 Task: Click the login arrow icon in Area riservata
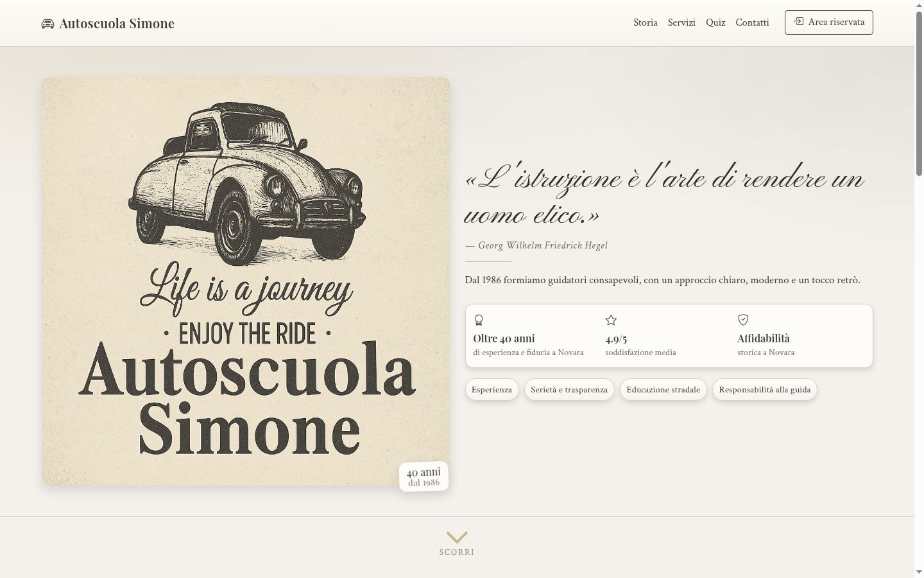pos(798,22)
